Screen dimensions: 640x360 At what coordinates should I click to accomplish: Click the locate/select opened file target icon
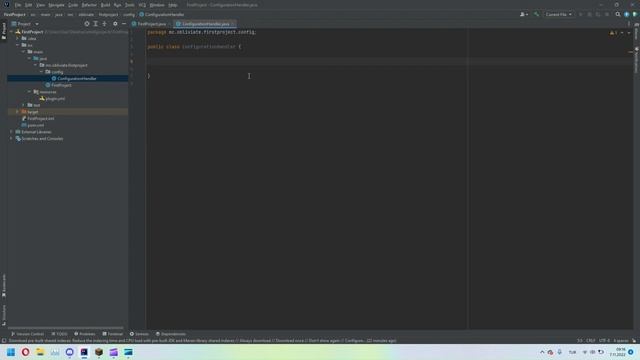click(x=87, y=24)
